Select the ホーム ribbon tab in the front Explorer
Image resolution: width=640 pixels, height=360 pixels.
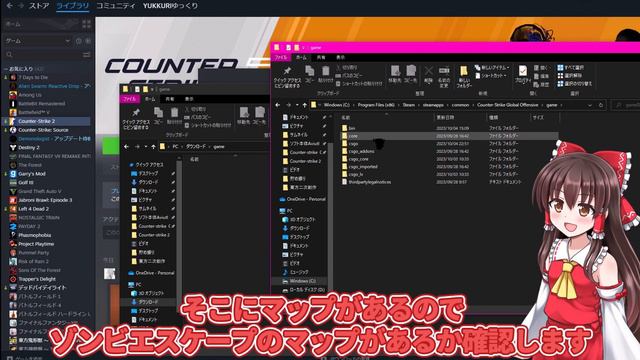(301, 58)
